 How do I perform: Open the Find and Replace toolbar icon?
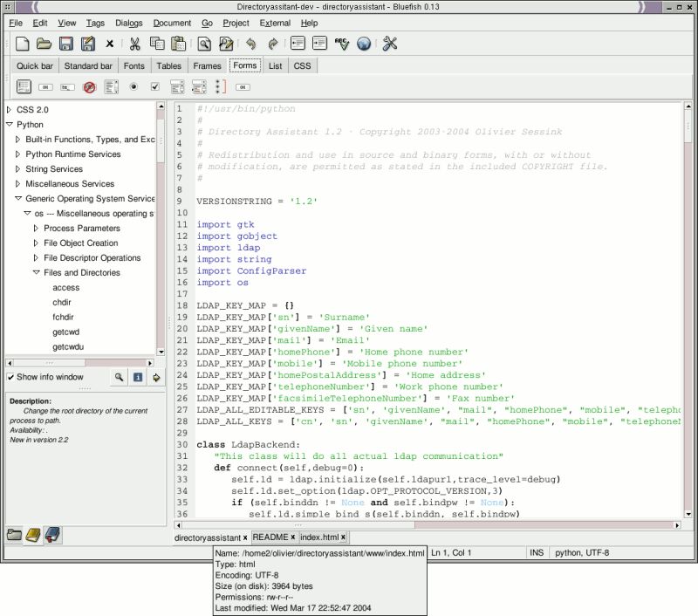[225, 42]
